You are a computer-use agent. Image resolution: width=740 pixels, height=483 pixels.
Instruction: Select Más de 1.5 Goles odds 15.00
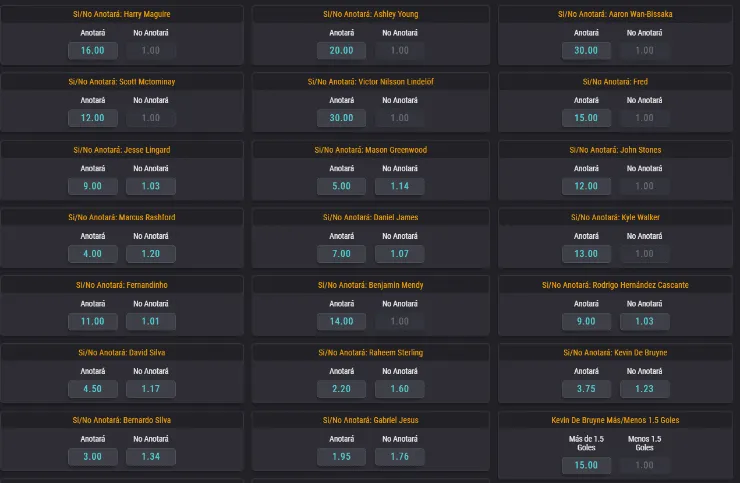coord(586,465)
